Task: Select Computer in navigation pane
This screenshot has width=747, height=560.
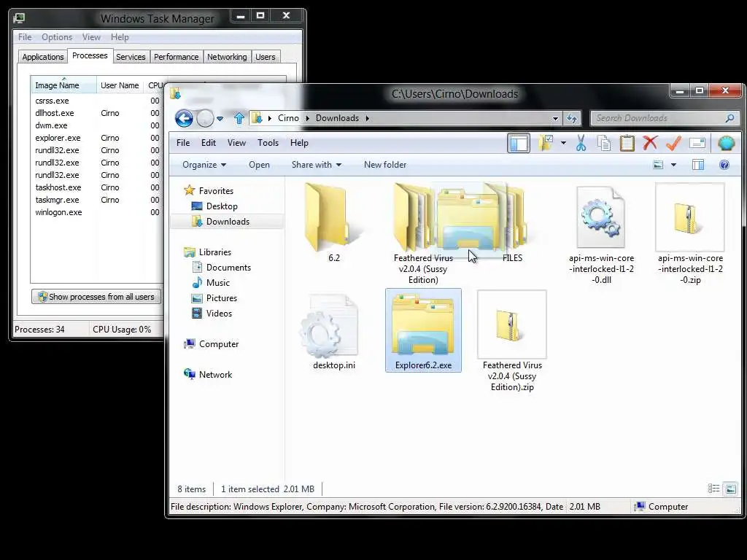Action: pyautogui.click(x=219, y=344)
